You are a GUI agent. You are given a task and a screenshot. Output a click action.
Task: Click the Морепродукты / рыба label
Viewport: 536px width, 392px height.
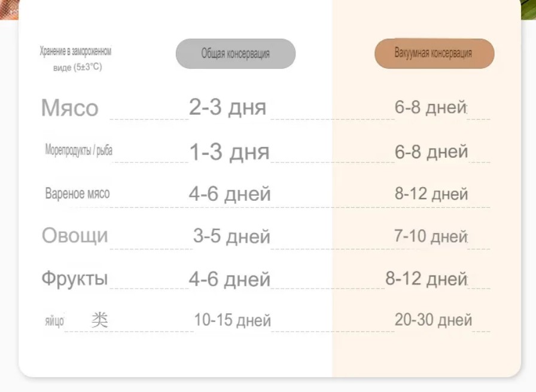tap(78, 150)
